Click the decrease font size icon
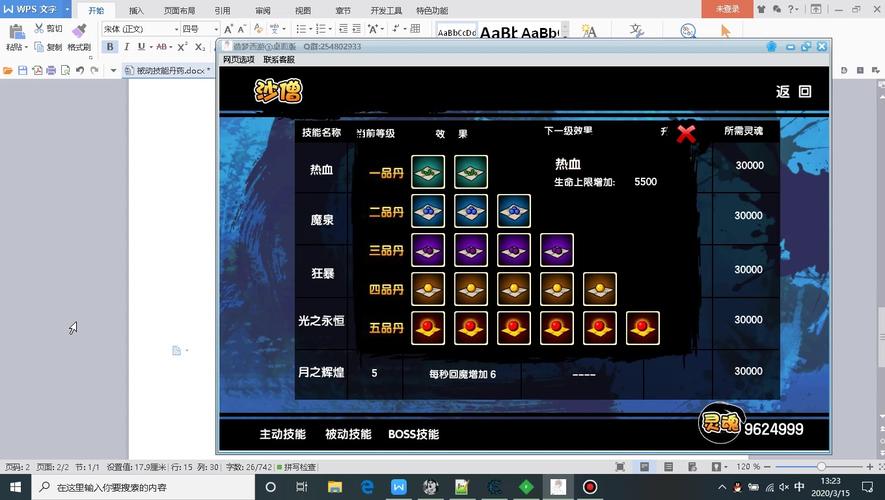 (242, 29)
